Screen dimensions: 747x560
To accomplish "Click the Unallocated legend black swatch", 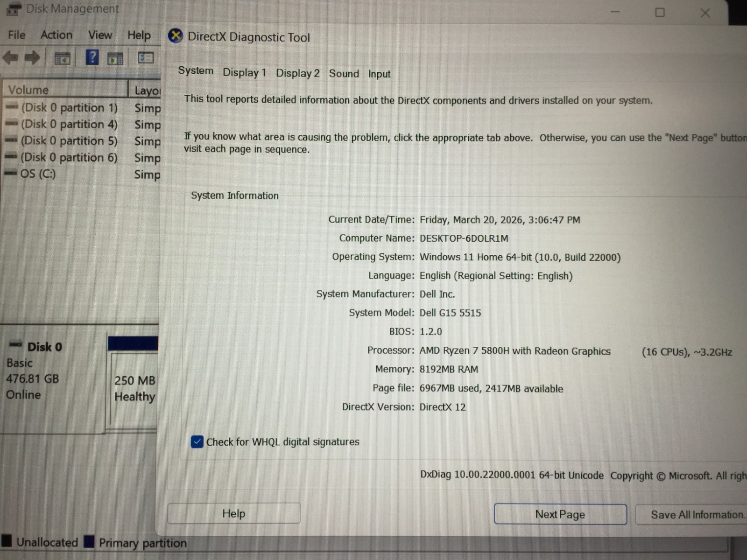I will click(x=7, y=541).
